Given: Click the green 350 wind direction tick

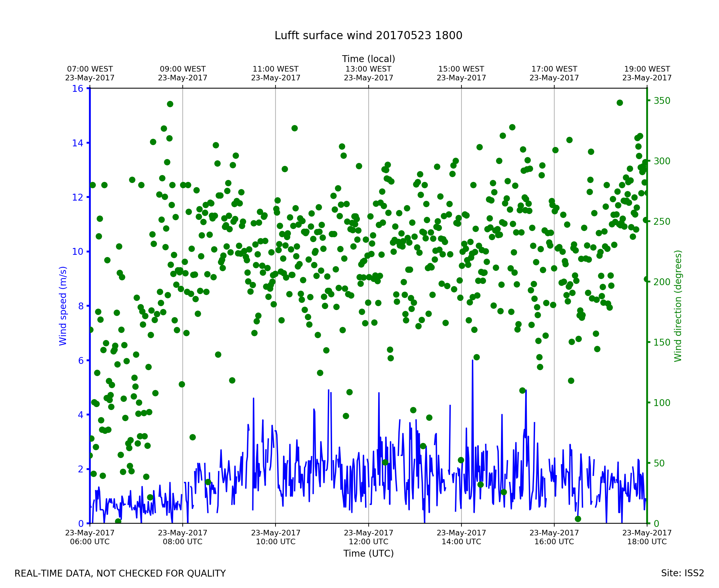Looking at the screenshot, I should click(662, 101).
